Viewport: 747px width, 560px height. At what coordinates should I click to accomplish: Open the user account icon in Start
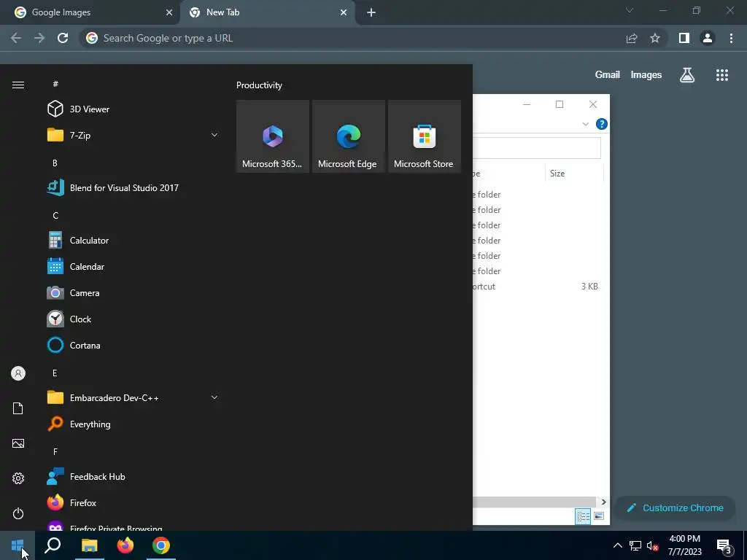point(18,373)
